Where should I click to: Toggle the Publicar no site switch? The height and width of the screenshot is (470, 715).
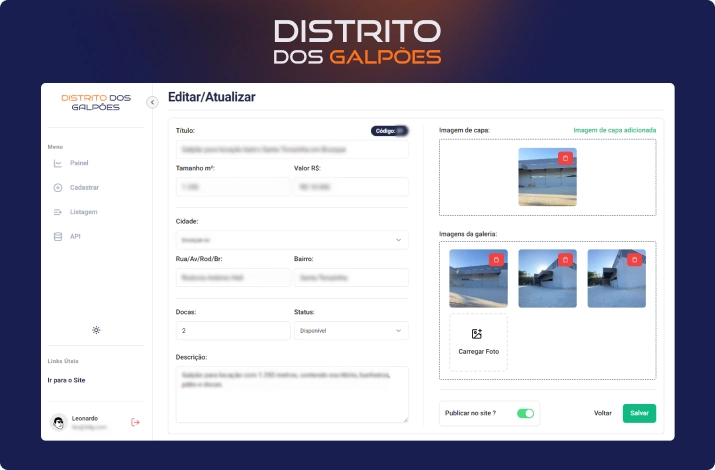(x=525, y=413)
